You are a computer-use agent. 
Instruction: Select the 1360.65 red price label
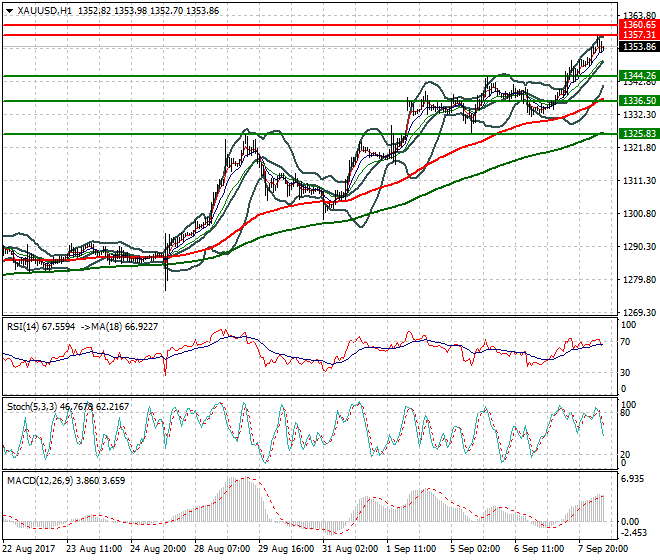coord(639,25)
